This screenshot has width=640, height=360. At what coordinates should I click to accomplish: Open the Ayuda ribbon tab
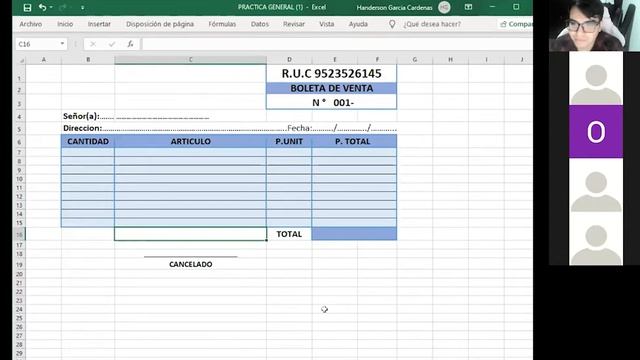click(358, 24)
